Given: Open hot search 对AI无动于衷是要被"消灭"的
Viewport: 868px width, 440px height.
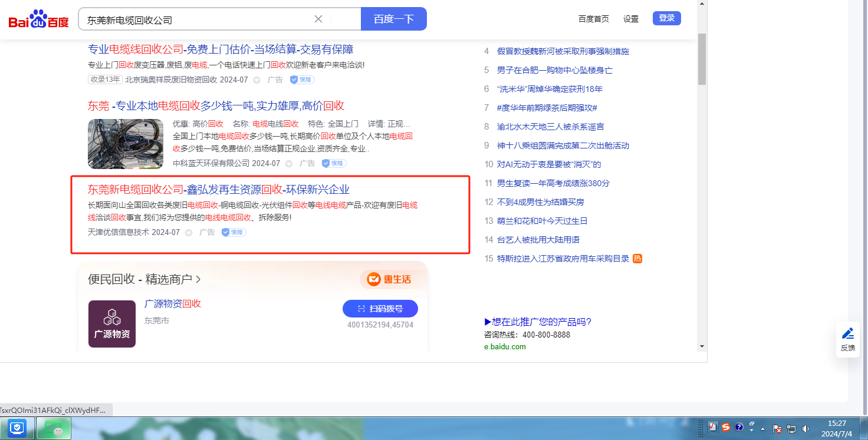Looking at the screenshot, I should click(549, 164).
